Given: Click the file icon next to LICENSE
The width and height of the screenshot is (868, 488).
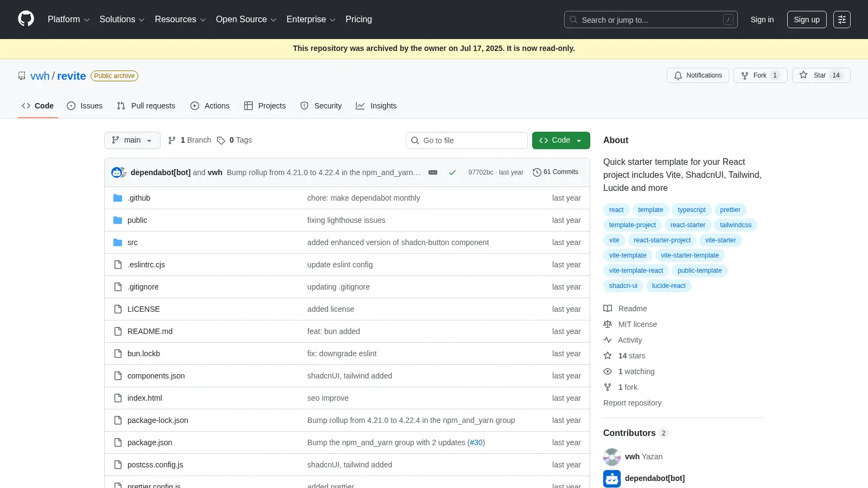Looking at the screenshot, I should [x=118, y=309].
